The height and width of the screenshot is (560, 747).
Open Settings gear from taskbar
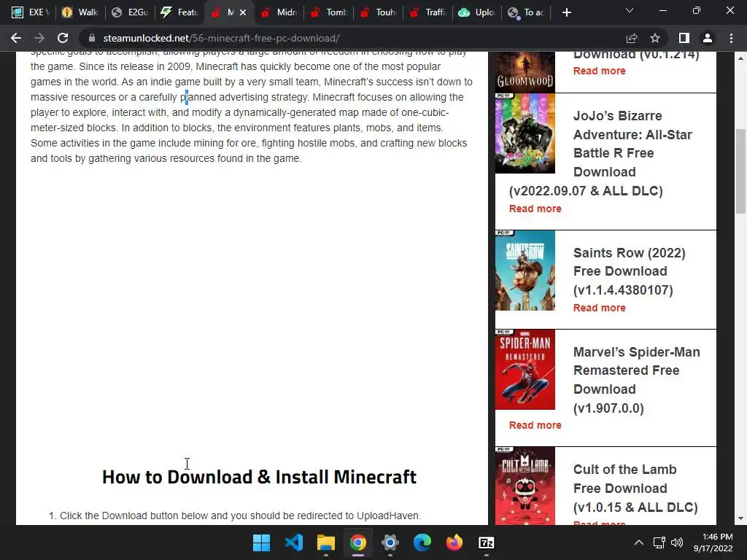(390, 542)
